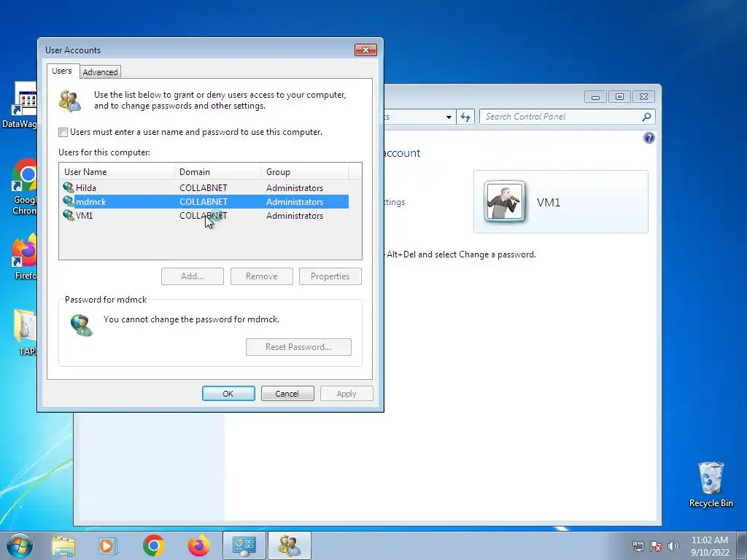Sort list by Group column header

pos(305,171)
